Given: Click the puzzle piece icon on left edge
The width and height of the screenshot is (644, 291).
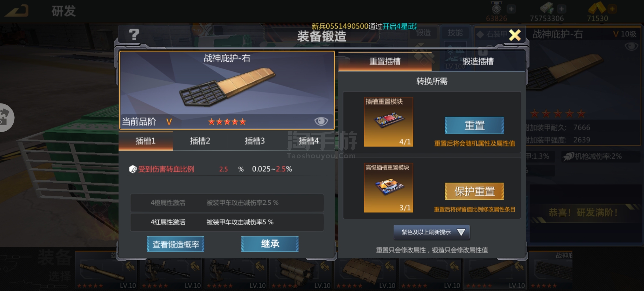Looking at the screenshot, I should coord(5,117).
